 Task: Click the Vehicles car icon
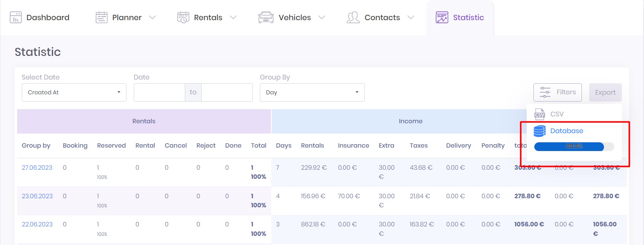266,17
